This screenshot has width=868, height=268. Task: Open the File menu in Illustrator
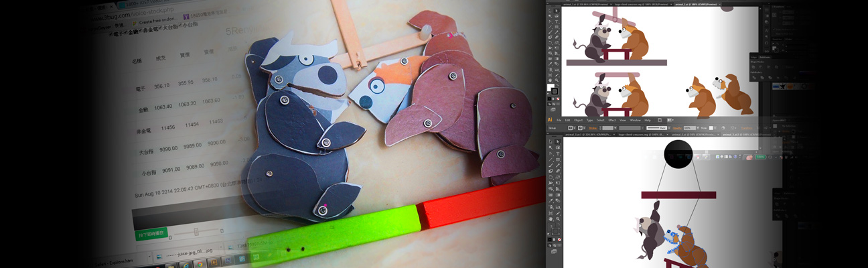(559, 120)
